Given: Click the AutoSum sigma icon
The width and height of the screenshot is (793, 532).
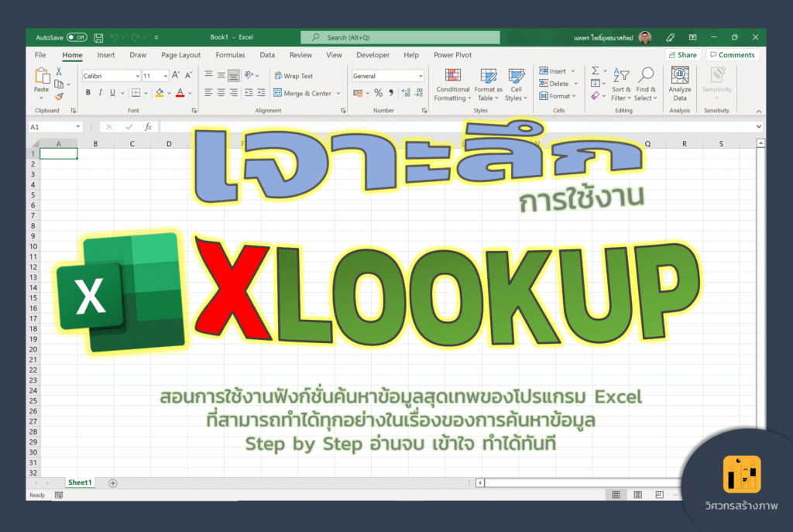Looking at the screenshot, I should [x=596, y=70].
